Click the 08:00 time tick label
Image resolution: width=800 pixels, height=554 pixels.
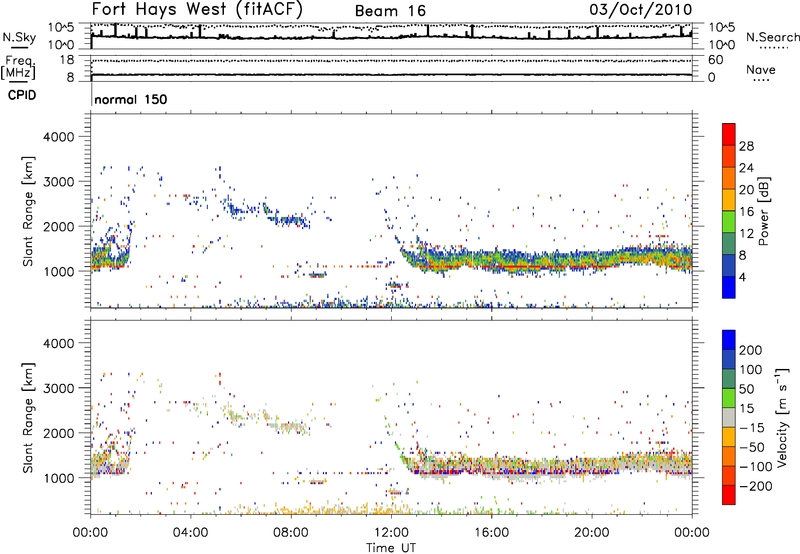click(291, 533)
